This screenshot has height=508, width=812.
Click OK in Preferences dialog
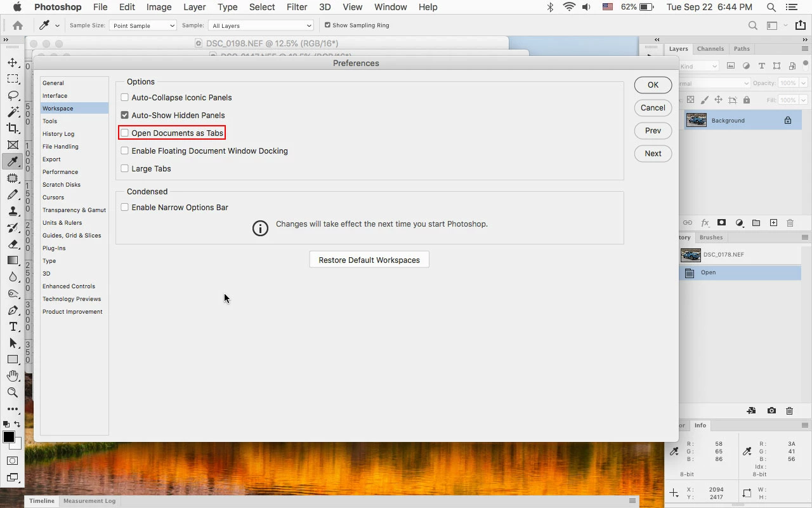(653, 84)
